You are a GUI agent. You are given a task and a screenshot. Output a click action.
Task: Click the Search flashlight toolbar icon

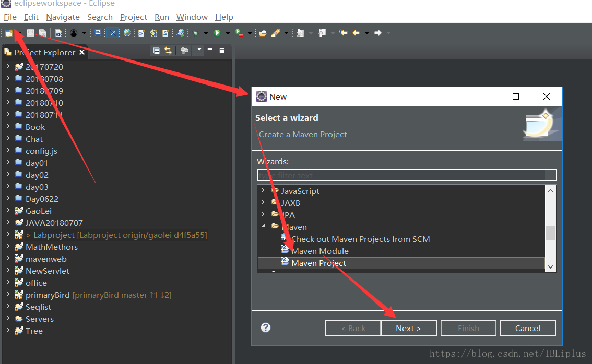point(276,33)
